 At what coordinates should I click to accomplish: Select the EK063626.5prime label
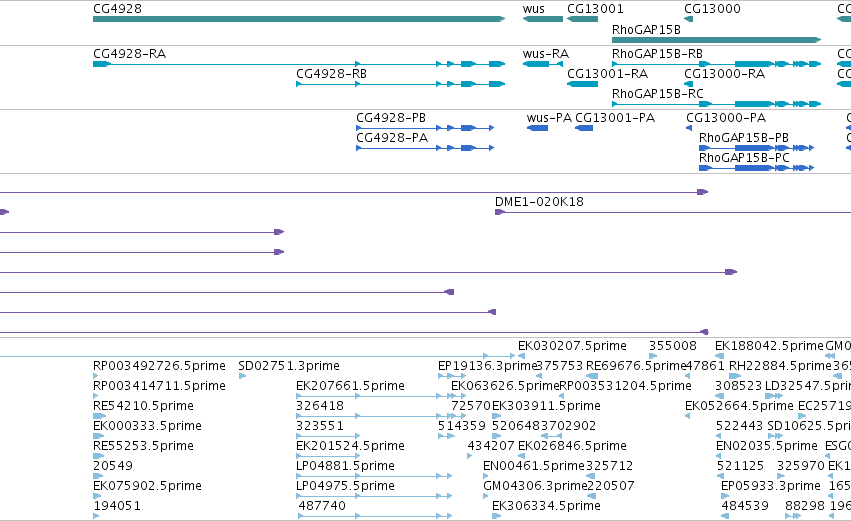click(505, 386)
